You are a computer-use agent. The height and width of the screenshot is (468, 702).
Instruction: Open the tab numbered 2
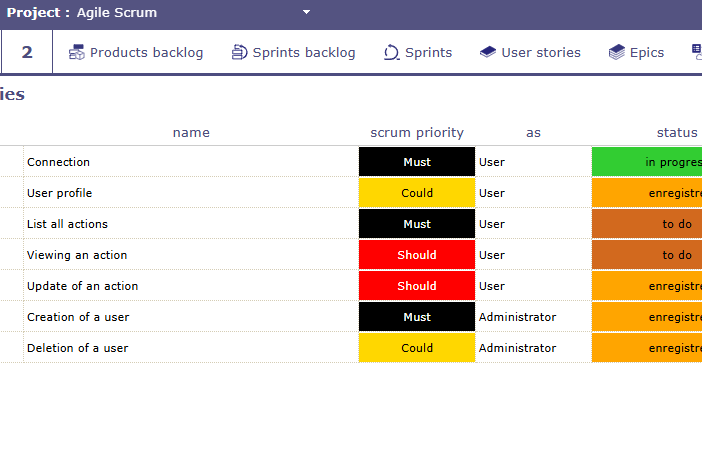click(x=27, y=52)
